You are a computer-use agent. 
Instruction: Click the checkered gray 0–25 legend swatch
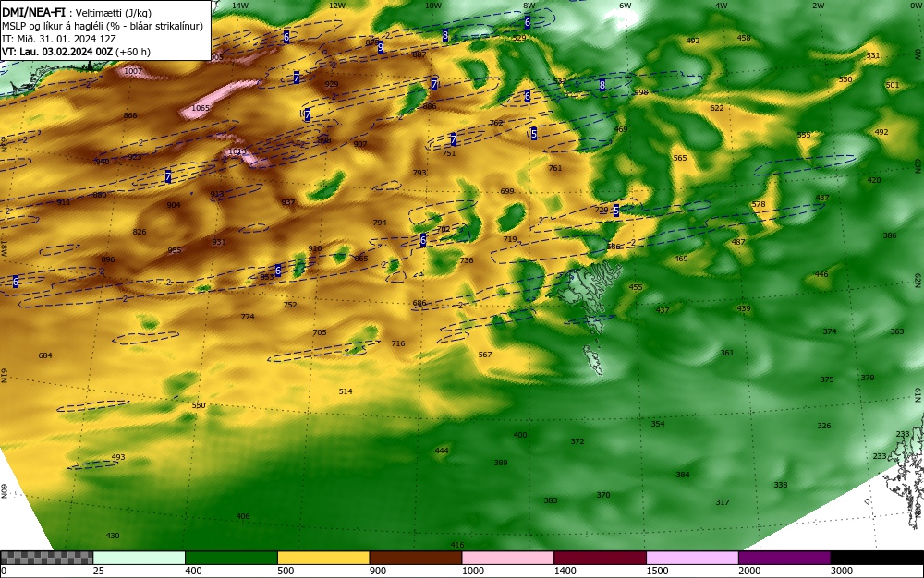click(46, 558)
